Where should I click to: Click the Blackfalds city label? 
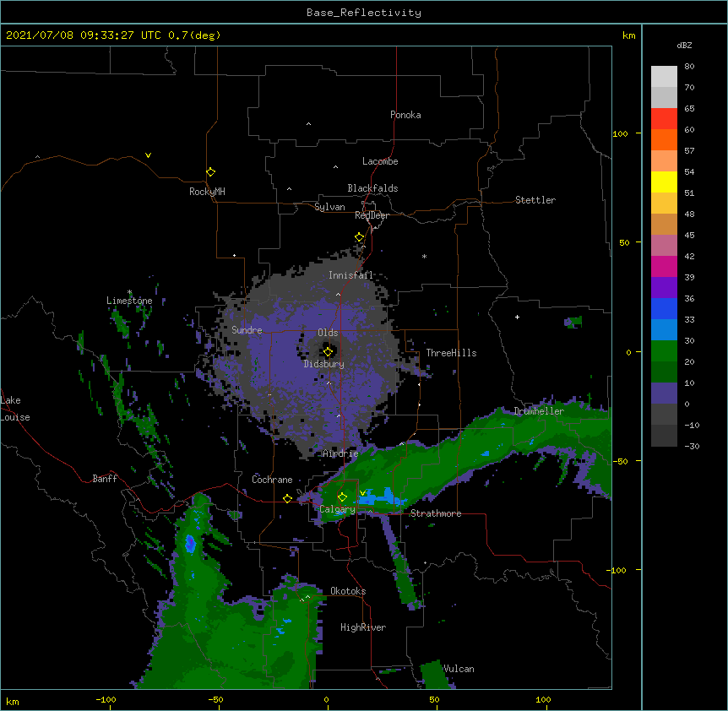[x=372, y=188]
